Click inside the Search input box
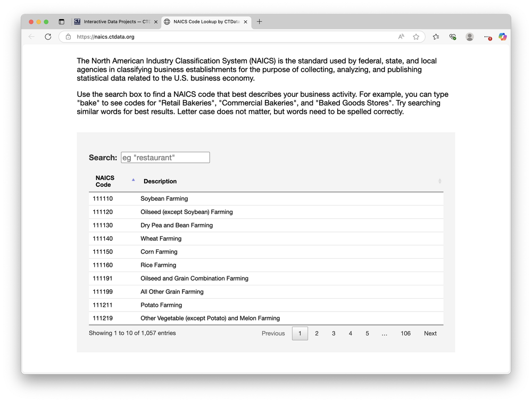The height and width of the screenshot is (402, 532). tap(165, 157)
